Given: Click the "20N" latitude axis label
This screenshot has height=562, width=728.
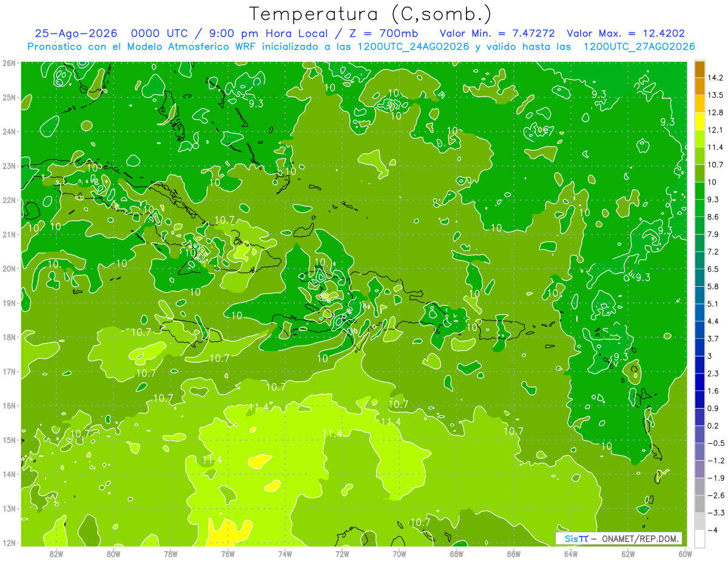Looking at the screenshot, I should click(x=9, y=269).
